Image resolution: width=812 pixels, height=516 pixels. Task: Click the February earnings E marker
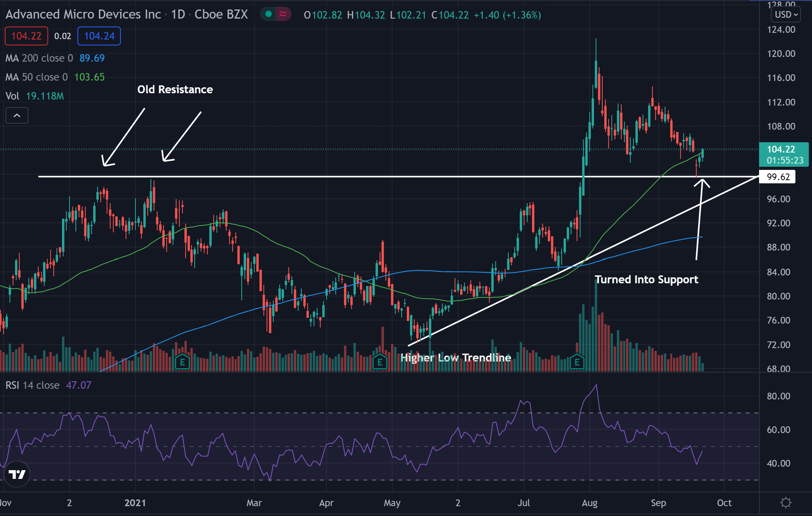pyautogui.click(x=182, y=362)
